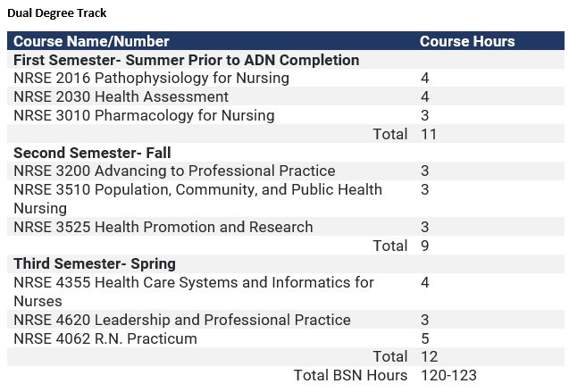
Task: Select the Second Semester Fall heading
Action: point(92,153)
